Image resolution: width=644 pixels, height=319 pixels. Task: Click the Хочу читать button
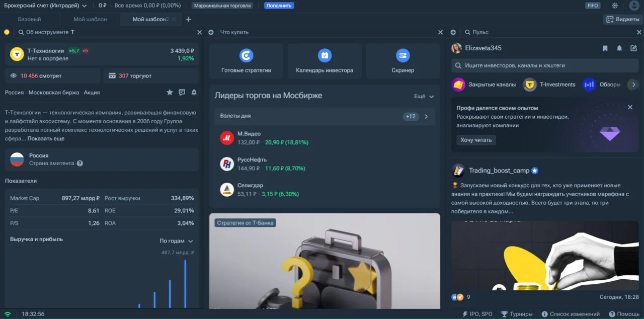[476, 140]
